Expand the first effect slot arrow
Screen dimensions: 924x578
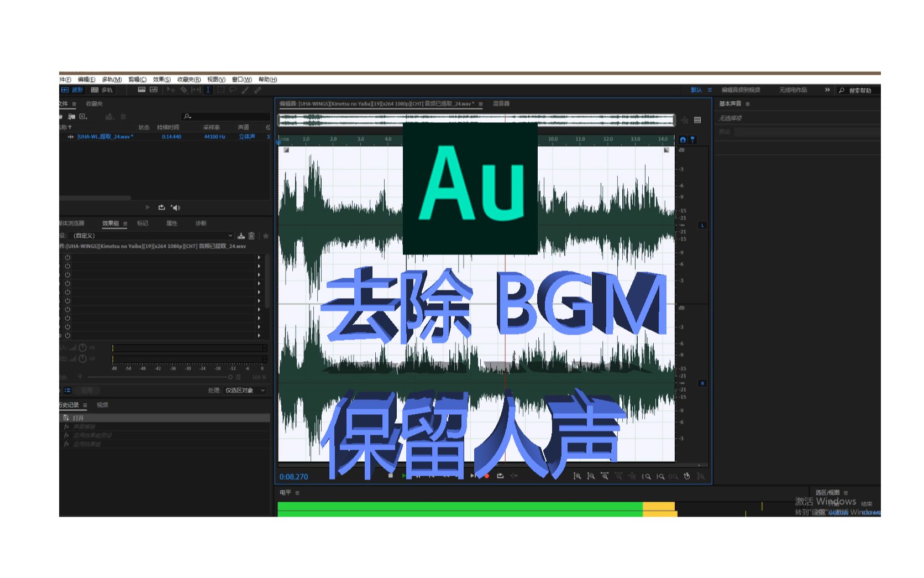click(x=259, y=257)
